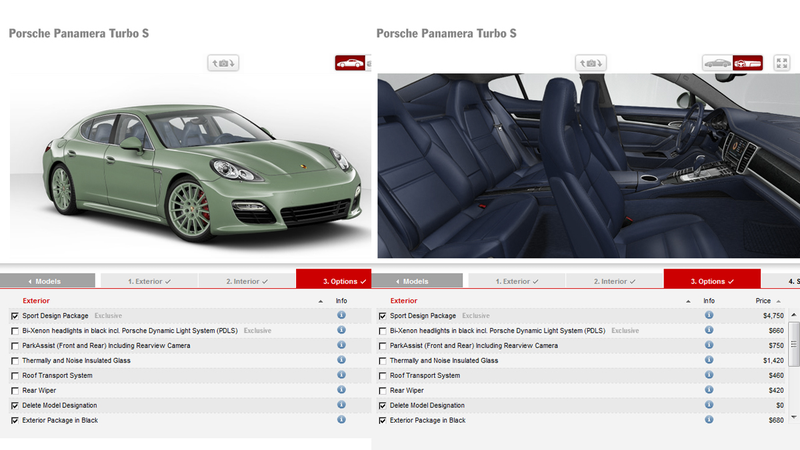Open info for ParkAssist, right panel

[x=709, y=345]
